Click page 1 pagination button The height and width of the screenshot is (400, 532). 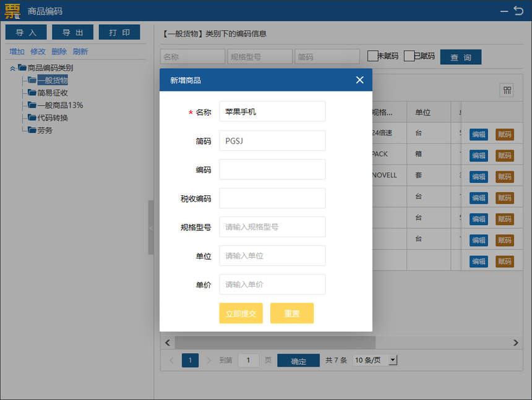pos(190,360)
